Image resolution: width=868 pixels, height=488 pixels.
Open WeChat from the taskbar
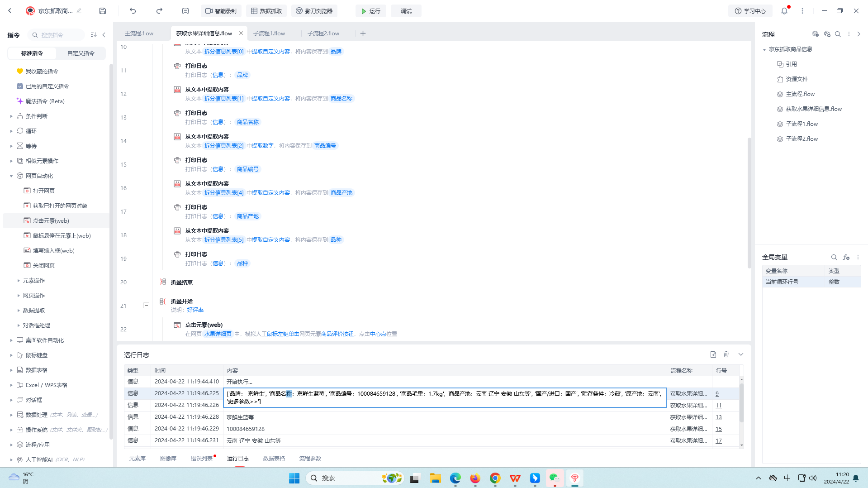(555, 478)
